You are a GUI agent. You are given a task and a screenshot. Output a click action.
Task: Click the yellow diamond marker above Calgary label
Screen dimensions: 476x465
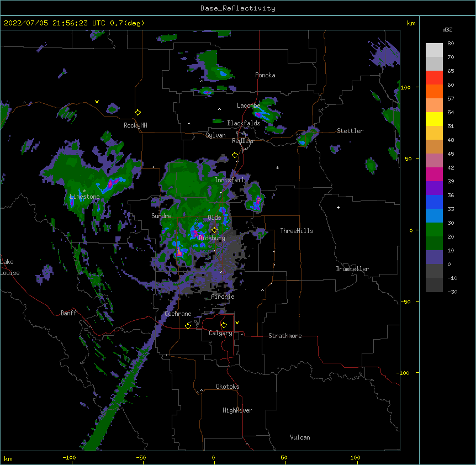[224, 325]
